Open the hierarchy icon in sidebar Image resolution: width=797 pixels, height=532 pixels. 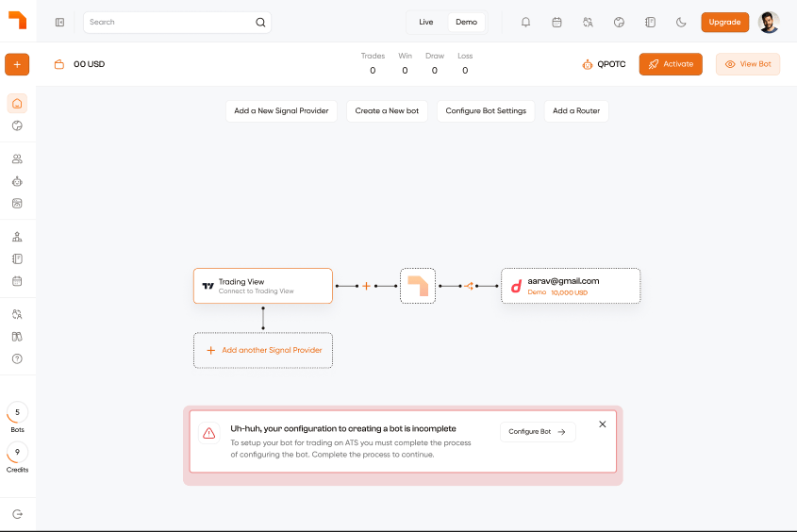click(x=17, y=237)
